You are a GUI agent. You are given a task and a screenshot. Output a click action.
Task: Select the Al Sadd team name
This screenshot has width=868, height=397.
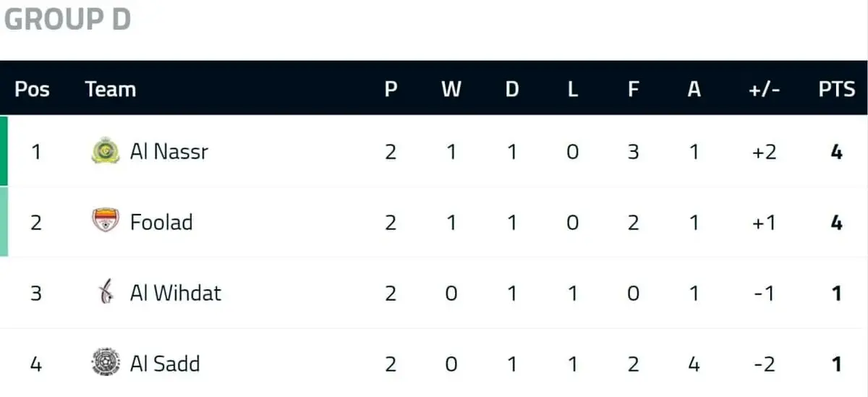(x=165, y=362)
